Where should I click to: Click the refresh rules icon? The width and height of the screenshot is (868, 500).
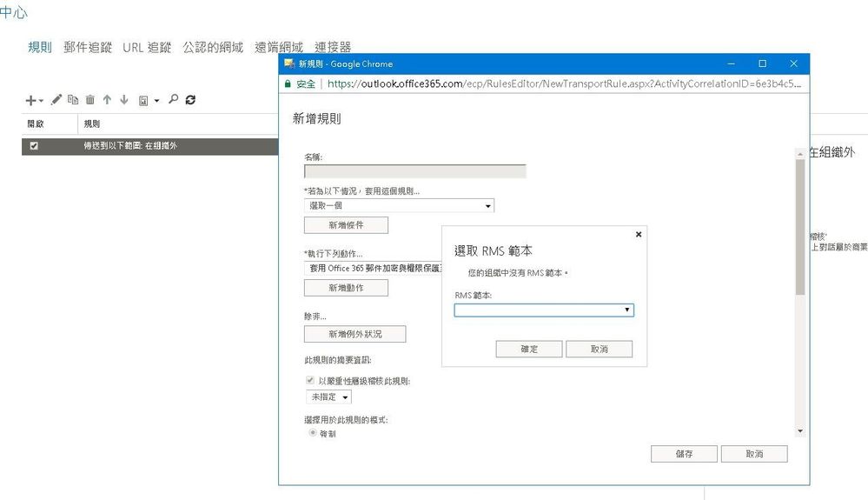[190, 100]
